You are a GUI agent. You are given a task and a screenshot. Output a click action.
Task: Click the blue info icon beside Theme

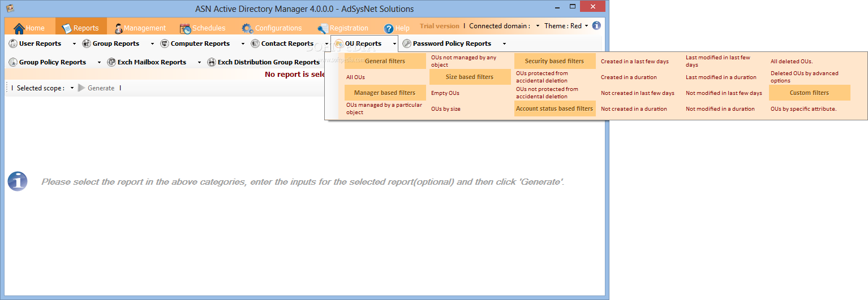(596, 26)
